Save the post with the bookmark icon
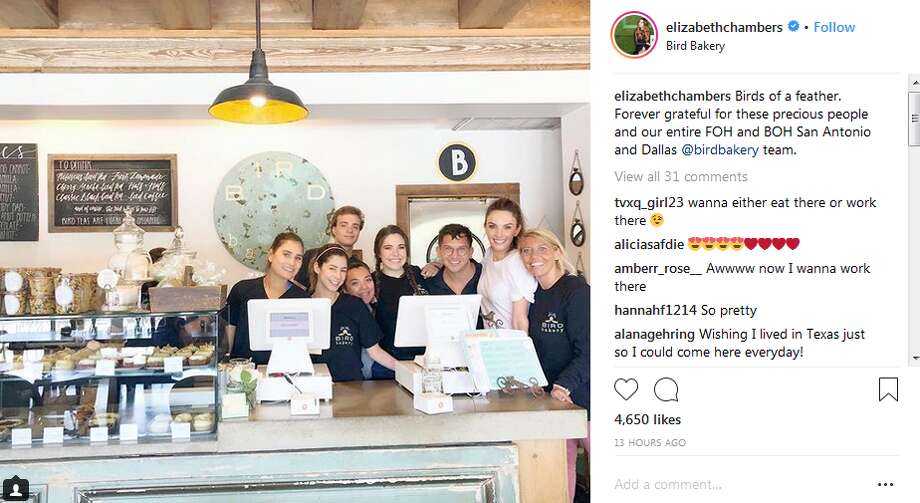Image resolution: width=920 pixels, height=503 pixels. coord(888,390)
